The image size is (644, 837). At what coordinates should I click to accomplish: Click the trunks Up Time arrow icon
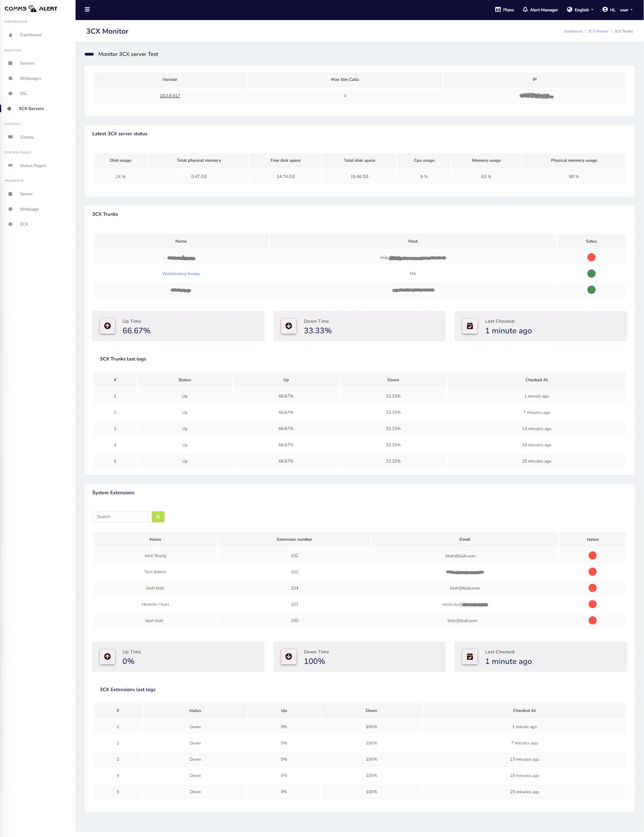(x=107, y=326)
